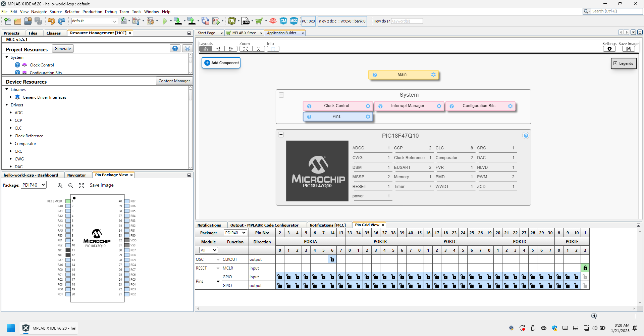Click the How do I keyword search field
644x336 pixels.
click(407, 21)
